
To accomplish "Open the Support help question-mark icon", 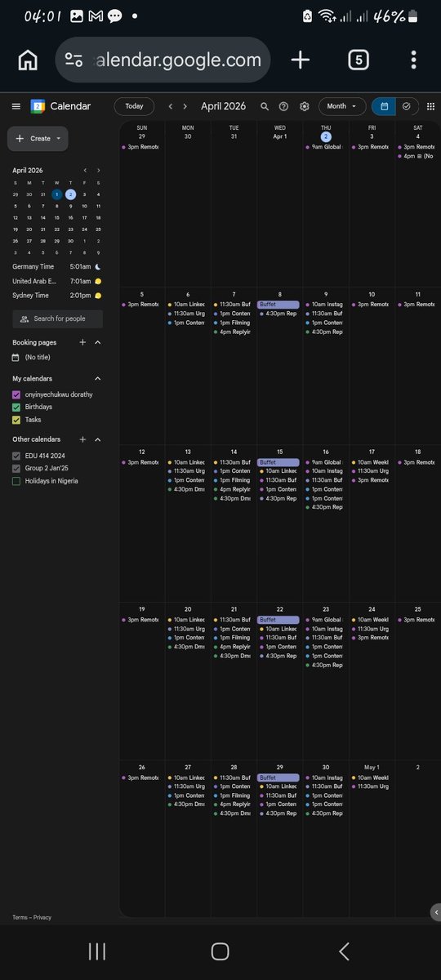I will [283, 106].
